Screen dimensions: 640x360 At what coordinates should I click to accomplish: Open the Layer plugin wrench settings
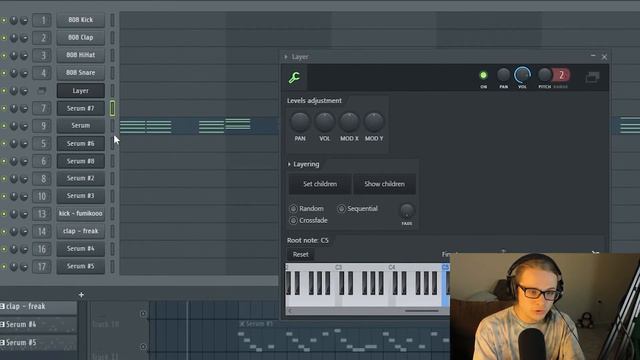[294, 77]
